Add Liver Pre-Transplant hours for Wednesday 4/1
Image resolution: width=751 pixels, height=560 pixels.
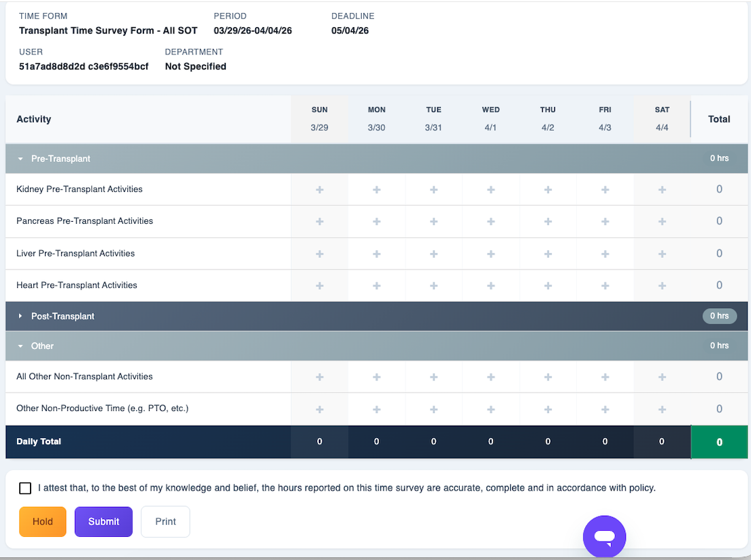tap(491, 253)
